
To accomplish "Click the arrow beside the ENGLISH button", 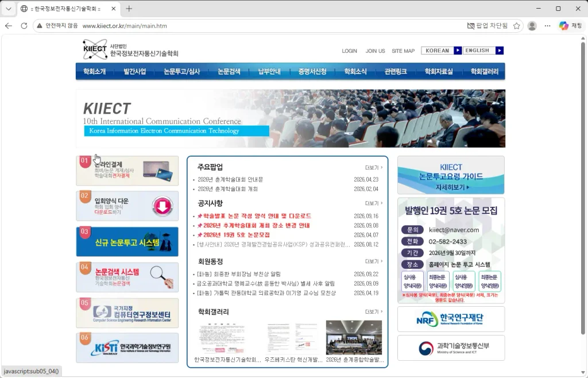I will point(500,51).
